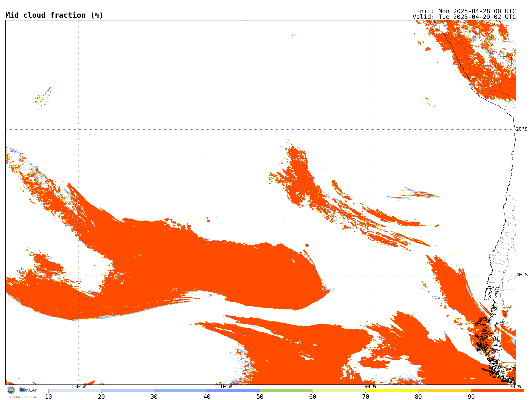Click the 'Init: Mon 2025-04-28 00 UTC' text
This screenshot has width=532, height=400.
(466, 11)
